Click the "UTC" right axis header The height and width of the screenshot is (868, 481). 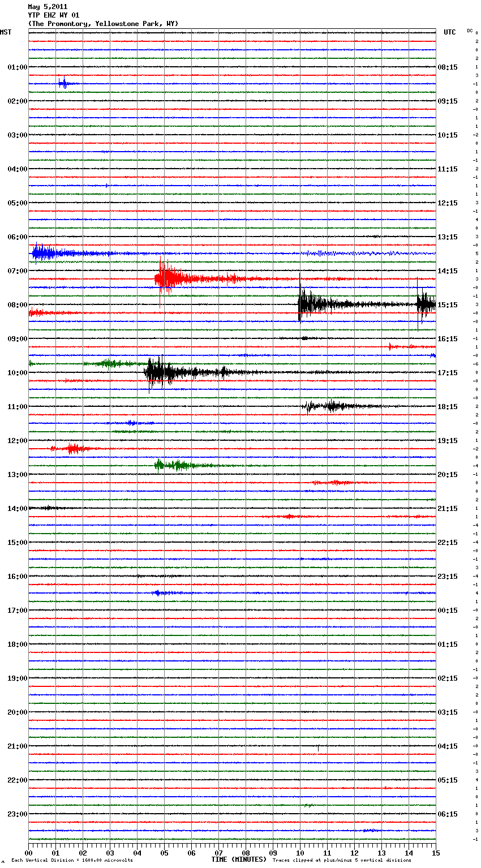[x=449, y=32]
